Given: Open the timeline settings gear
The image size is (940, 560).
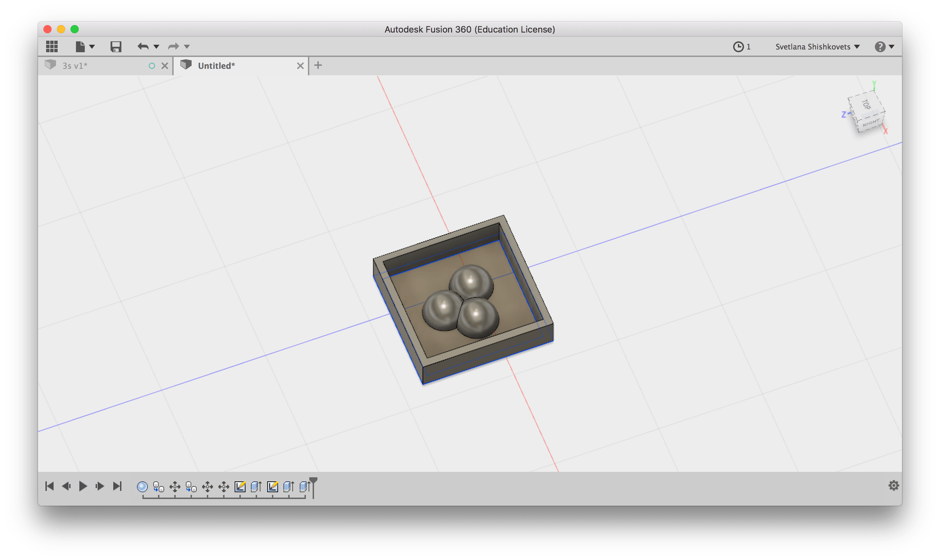Looking at the screenshot, I should (893, 485).
